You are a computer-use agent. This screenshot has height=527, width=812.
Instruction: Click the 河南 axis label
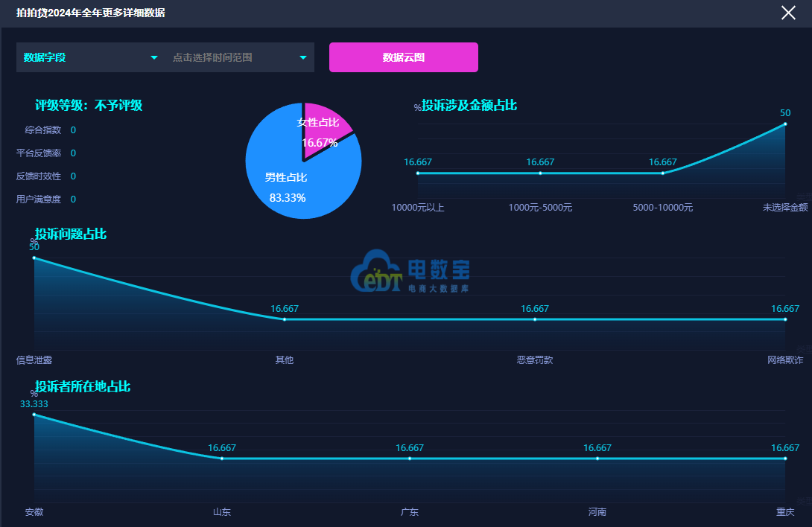[597, 512]
